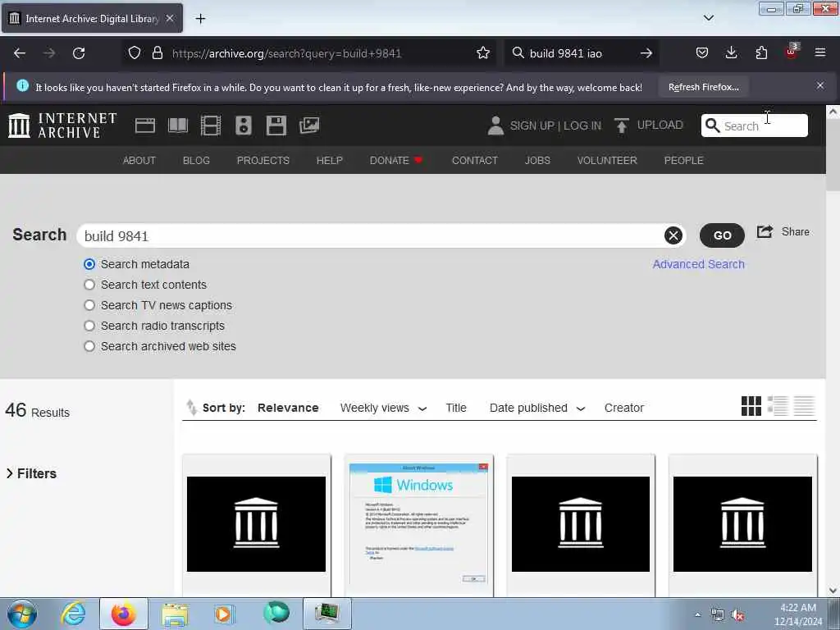Clear the search query with X
The image size is (840, 630).
coord(673,235)
